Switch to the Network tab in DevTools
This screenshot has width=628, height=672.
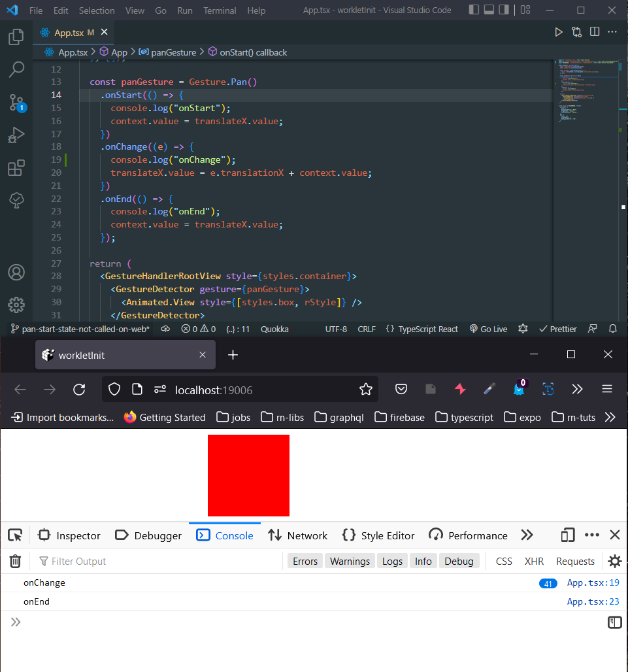point(306,535)
